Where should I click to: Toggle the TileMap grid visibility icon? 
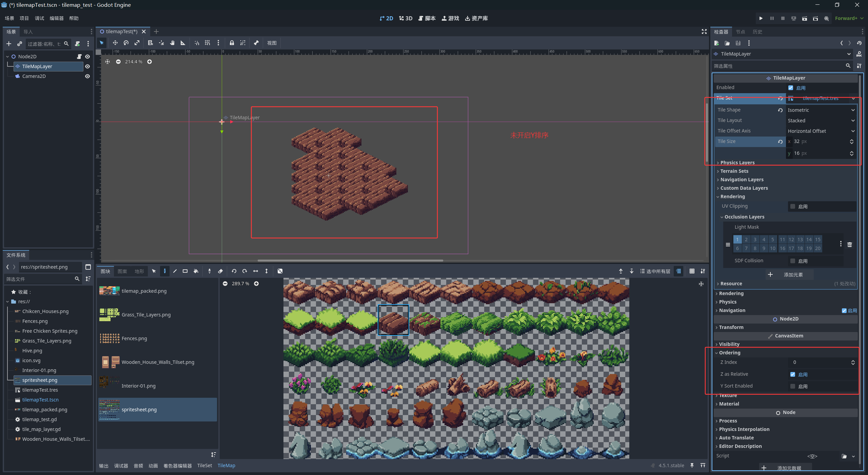(692, 271)
